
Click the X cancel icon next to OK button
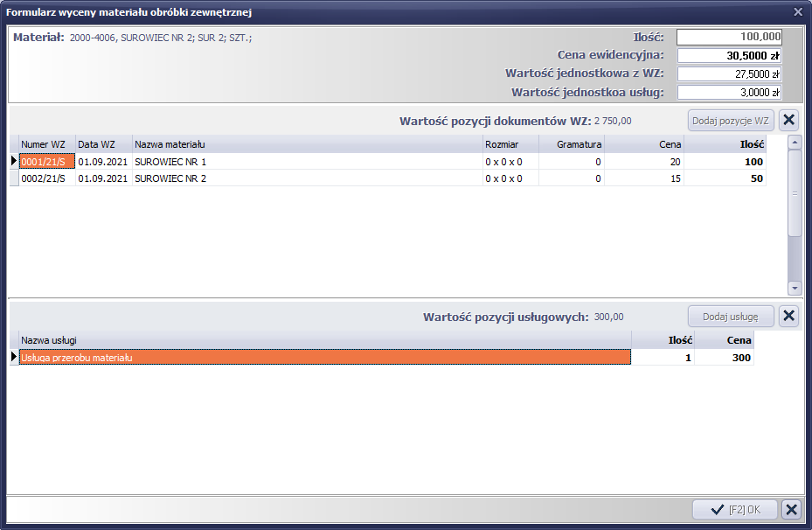[790, 510]
